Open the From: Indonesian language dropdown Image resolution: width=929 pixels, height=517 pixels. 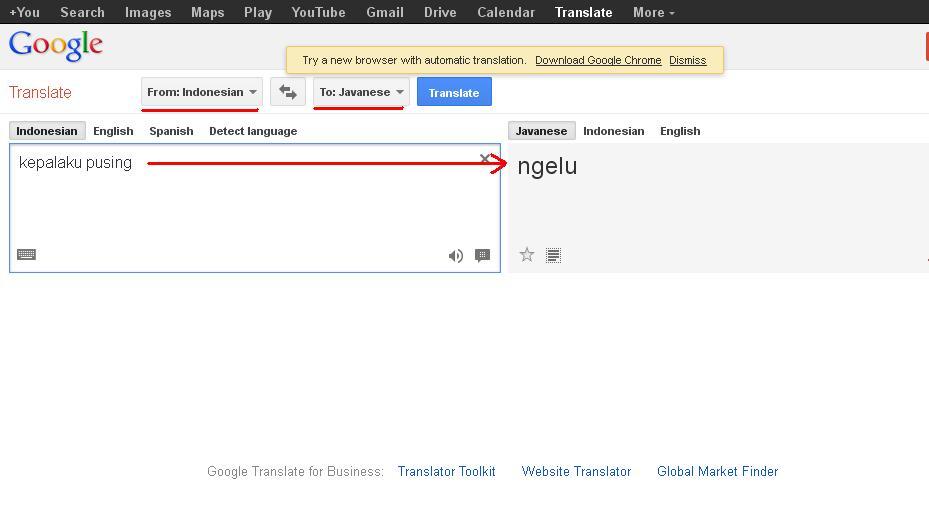pos(202,92)
